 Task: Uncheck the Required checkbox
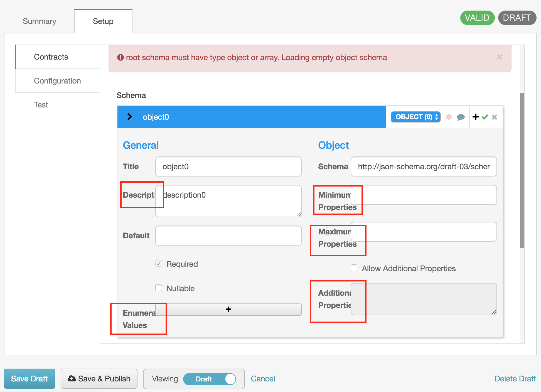[x=159, y=263]
